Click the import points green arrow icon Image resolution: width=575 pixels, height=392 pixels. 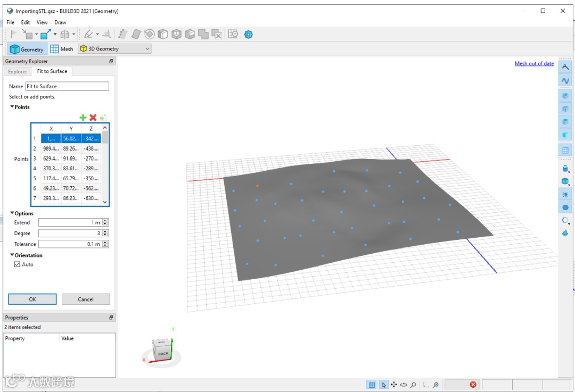[103, 118]
